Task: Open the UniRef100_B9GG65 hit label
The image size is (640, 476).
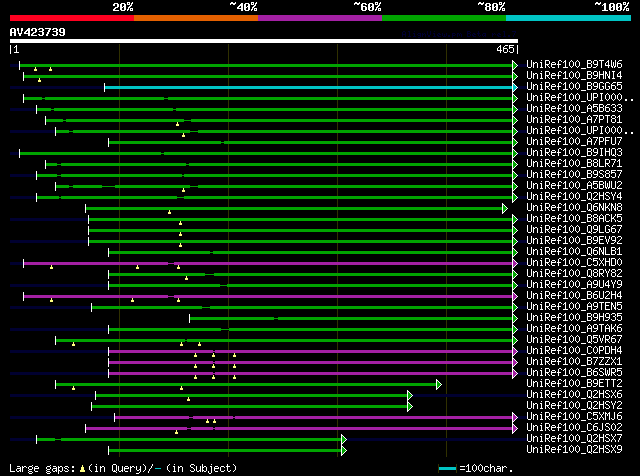Action: 574,87
